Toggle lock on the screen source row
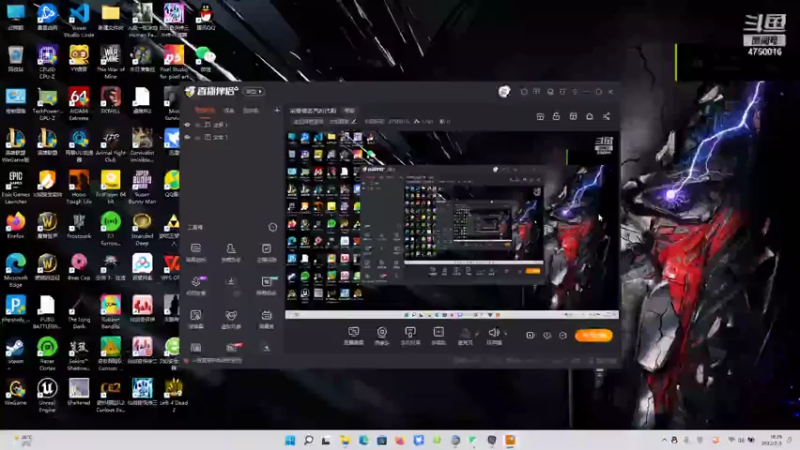 point(198,124)
